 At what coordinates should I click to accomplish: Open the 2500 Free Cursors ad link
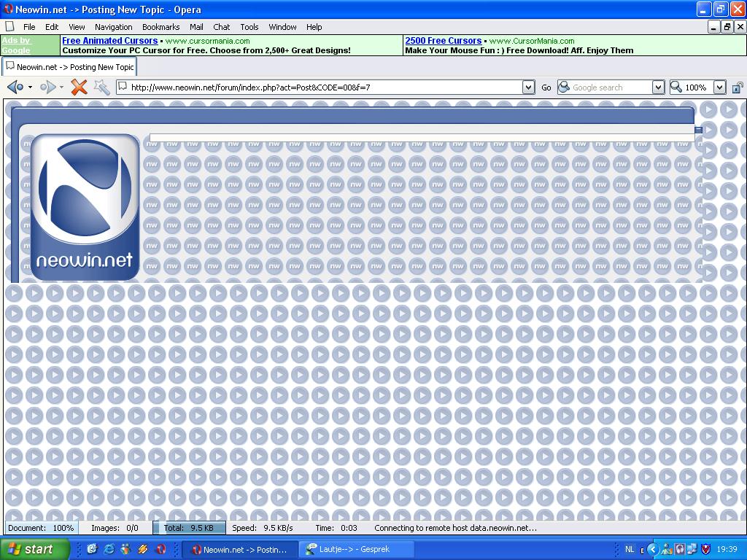(x=444, y=41)
